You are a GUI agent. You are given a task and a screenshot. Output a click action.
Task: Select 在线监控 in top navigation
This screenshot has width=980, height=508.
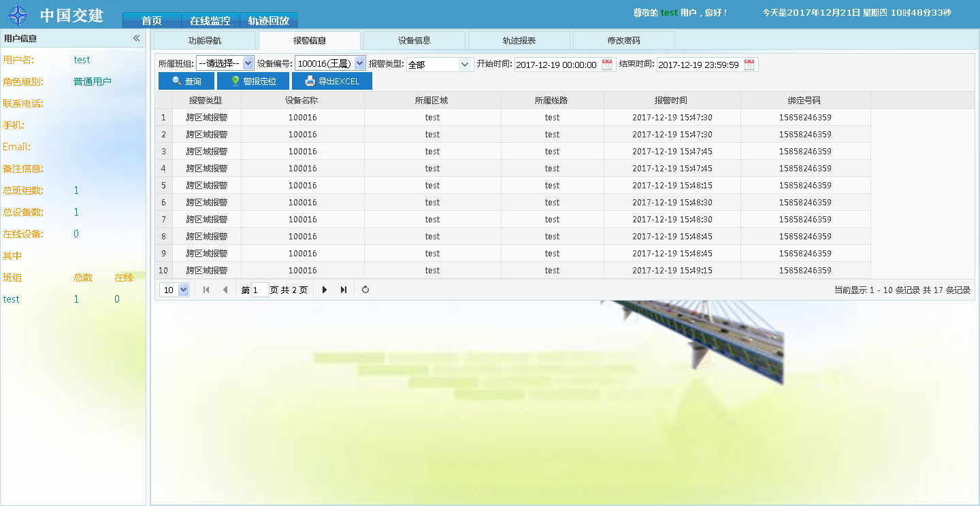tap(210, 20)
